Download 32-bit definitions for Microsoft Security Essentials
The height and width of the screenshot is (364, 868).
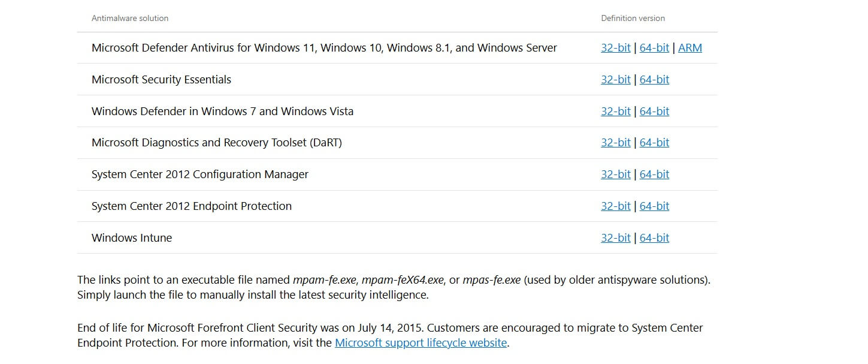coord(616,79)
